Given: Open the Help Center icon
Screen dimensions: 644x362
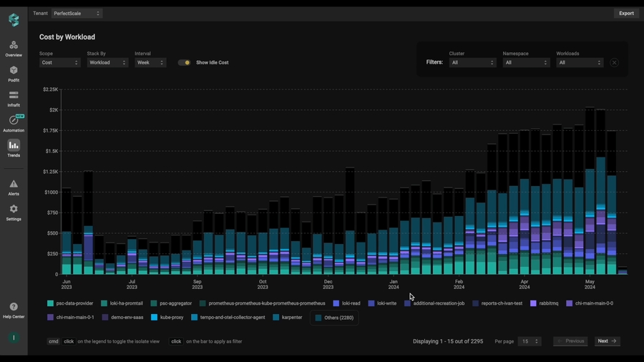Looking at the screenshot, I should (14, 309).
